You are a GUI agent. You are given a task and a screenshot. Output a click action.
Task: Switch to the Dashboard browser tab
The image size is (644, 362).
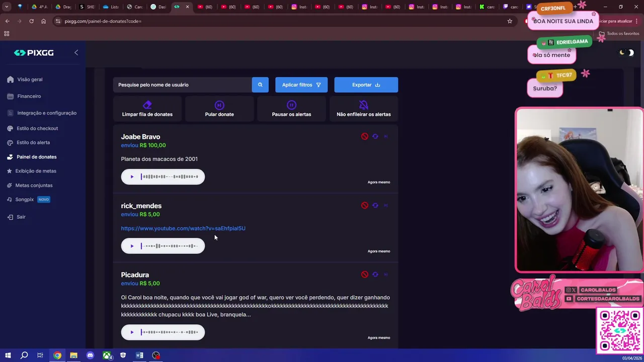(158, 7)
